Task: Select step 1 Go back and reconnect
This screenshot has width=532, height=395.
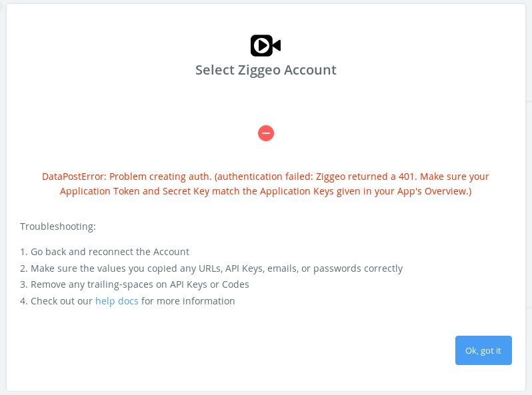Action: pos(105,252)
